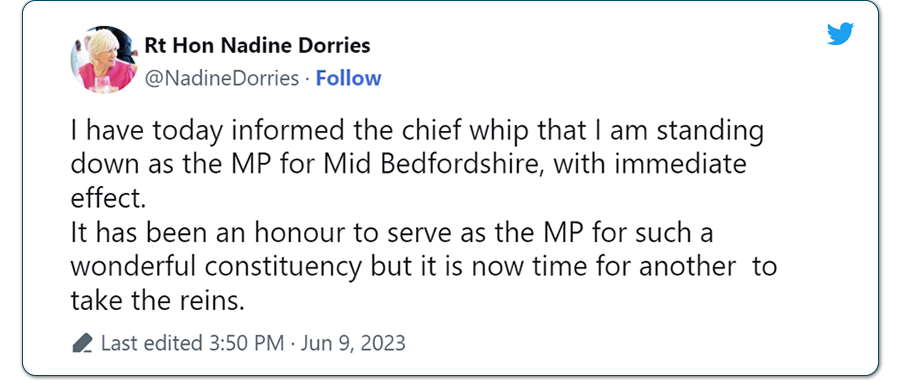Click the Jun 9, 2023 date

(x=353, y=343)
